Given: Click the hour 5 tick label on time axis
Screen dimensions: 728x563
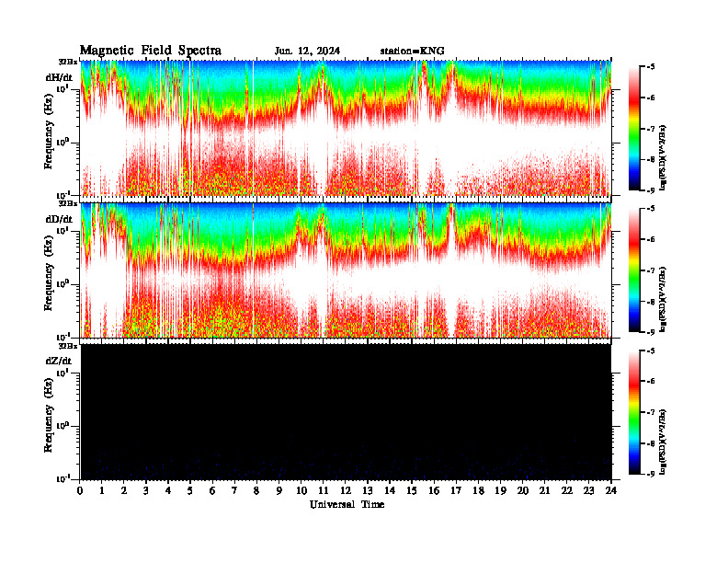Looking at the screenshot, I should (190, 490).
